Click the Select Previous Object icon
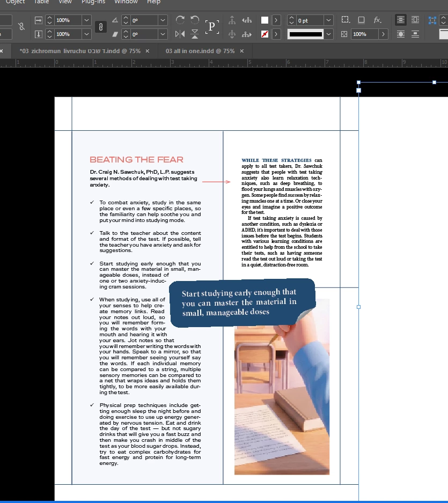This screenshot has height=503, width=448. pyautogui.click(x=247, y=20)
